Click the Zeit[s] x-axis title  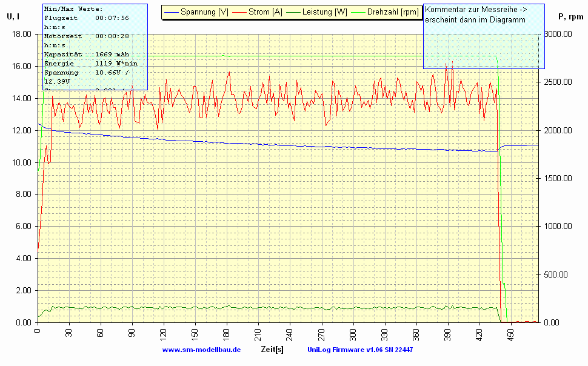point(272,350)
